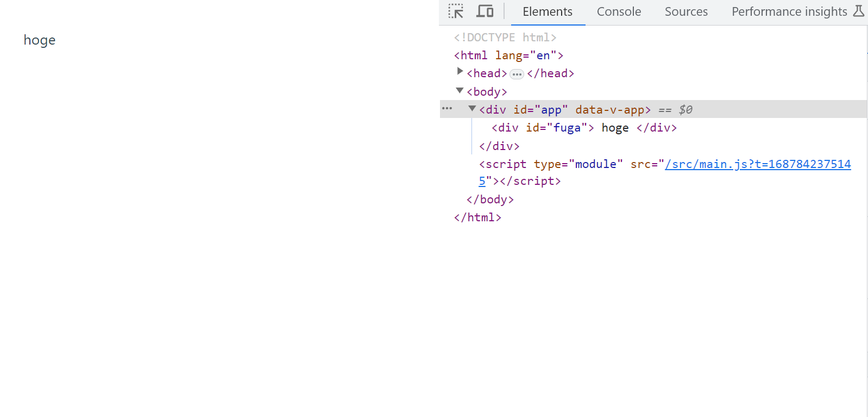The image size is (868, 417).
Task: Switch to the Sources tab
Action: [x=686, y=12]
